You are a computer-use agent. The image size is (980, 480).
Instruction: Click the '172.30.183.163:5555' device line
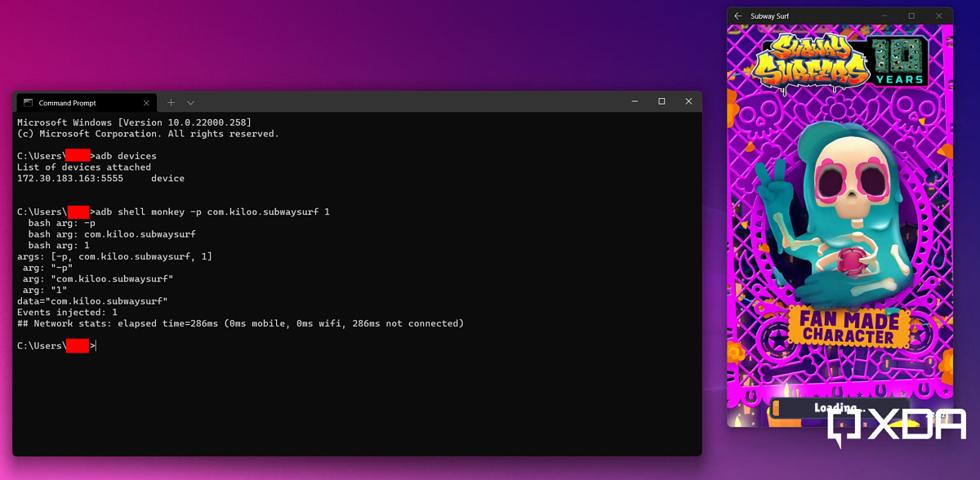coord(100,178)
